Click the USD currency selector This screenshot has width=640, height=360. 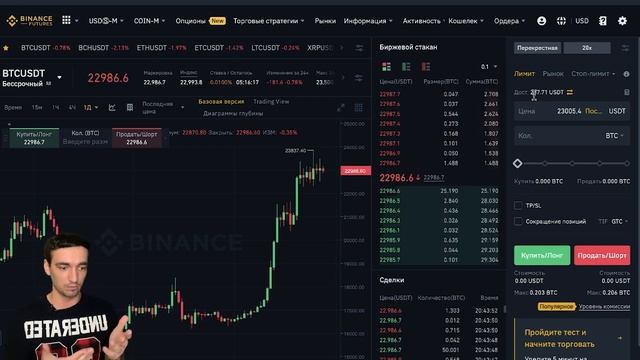(582, 21)
